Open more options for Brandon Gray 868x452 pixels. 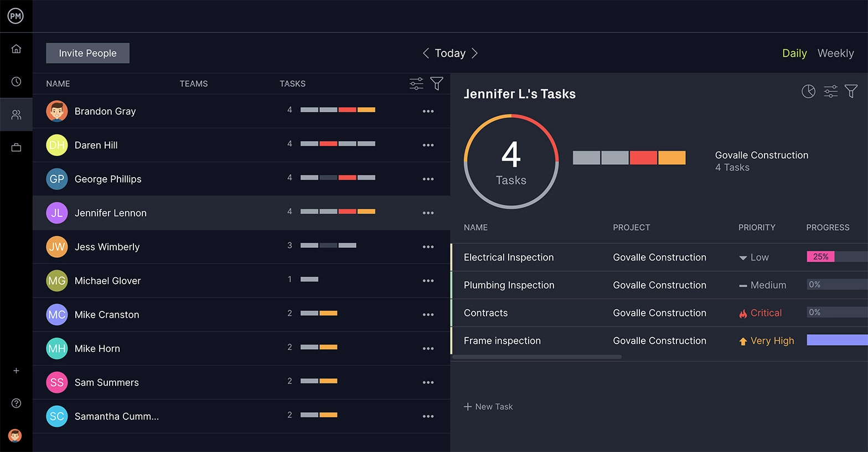[x=428, y=111]
